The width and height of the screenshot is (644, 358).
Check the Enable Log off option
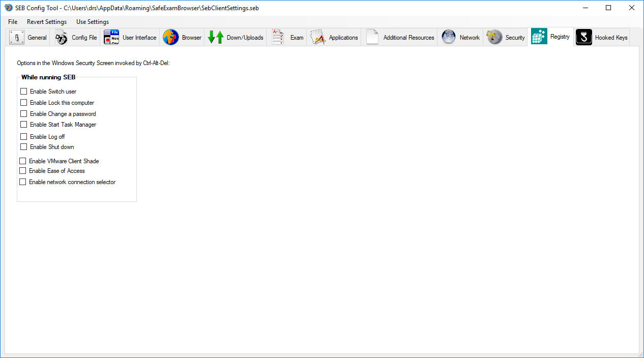(23, 137)
